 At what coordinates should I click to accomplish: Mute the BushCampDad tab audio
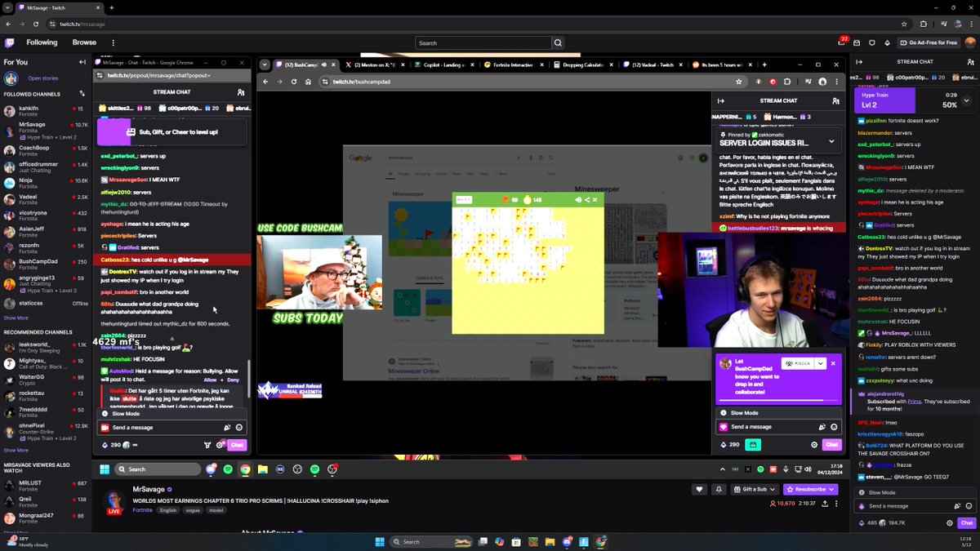[x=323, y=64]
